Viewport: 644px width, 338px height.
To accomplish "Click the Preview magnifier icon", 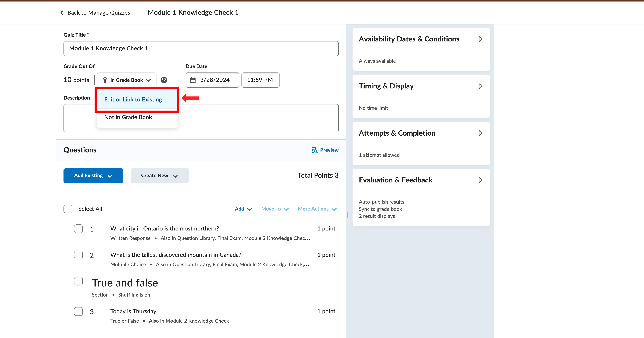I will point(315,150).
